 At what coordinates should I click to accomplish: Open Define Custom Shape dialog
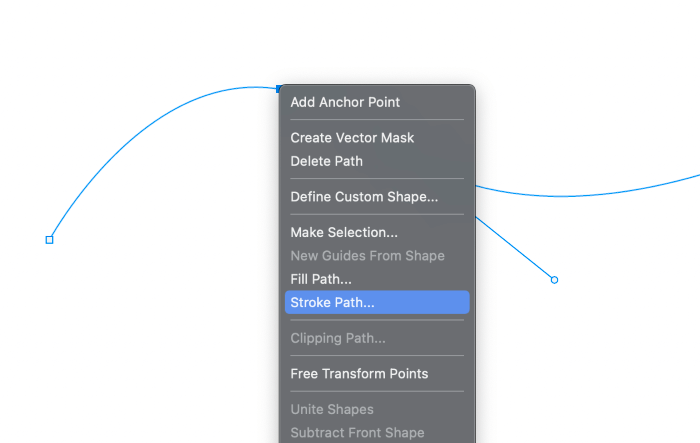click(x=364, y=197)
